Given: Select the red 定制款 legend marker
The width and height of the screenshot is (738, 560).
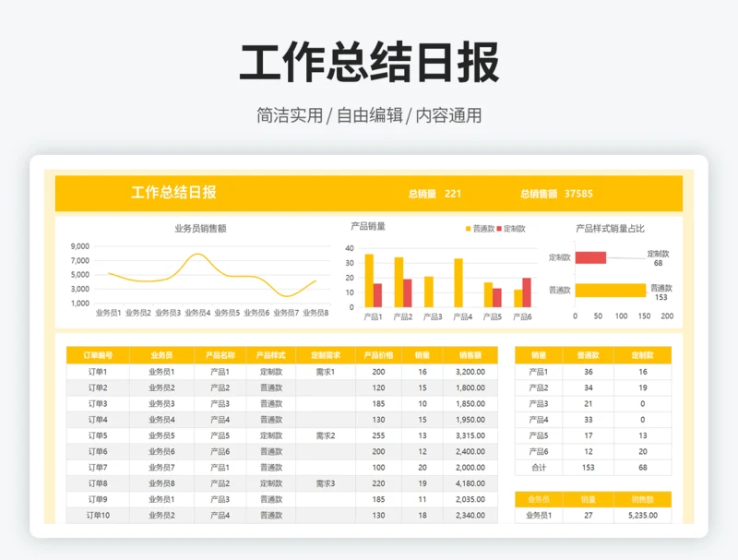Looking at the screenshot, I should pos(500,229).
